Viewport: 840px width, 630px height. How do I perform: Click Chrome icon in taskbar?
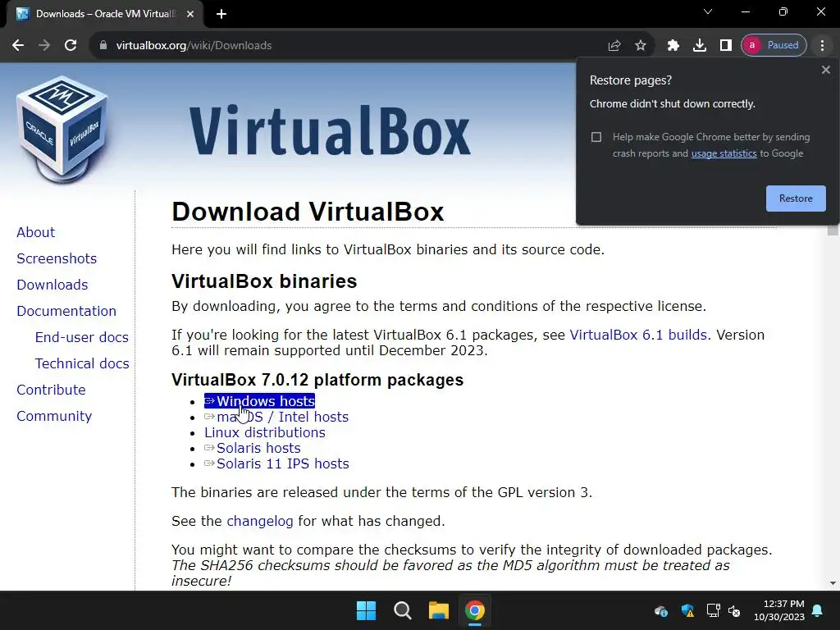pyautogui.click(x=475, y=610)
